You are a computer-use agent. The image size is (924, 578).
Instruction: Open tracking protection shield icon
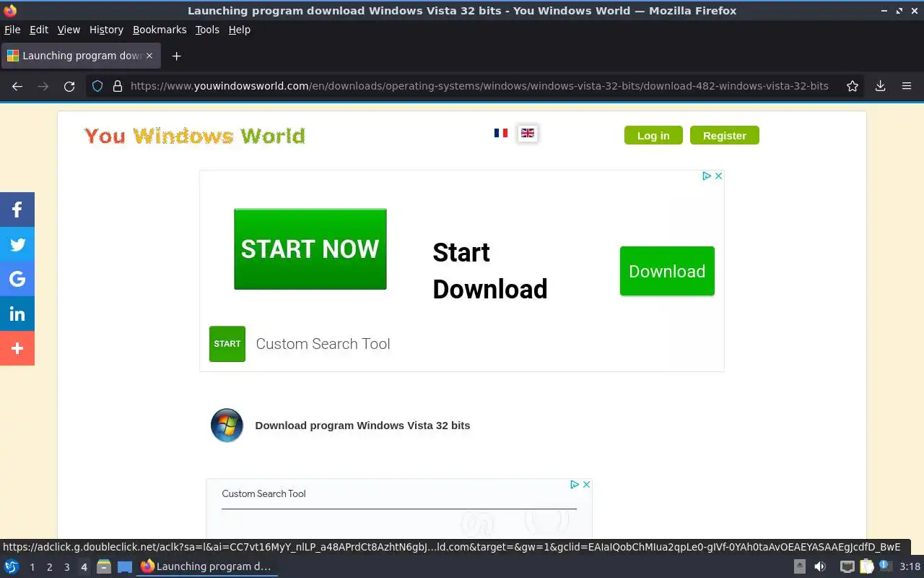click(97, 86)
